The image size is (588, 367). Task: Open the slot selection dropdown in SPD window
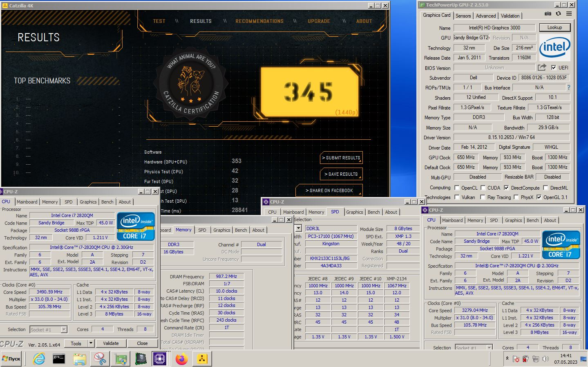[298, 228]
